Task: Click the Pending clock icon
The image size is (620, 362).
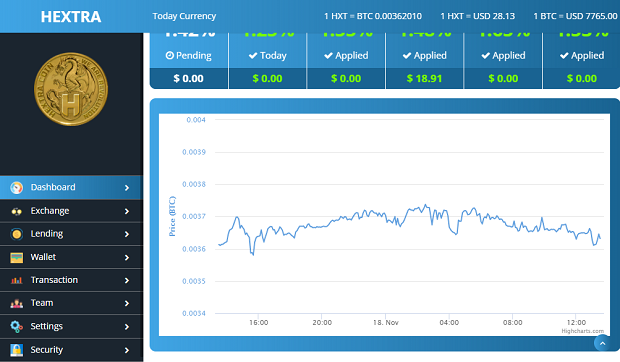Action: click(x=170, y=55)
